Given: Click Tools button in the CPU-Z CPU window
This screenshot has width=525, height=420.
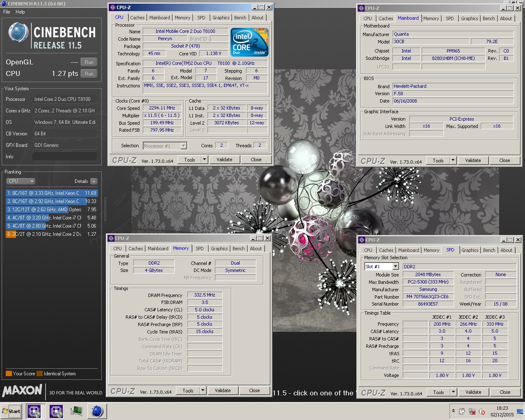Looking at the screenshot, I should [x=189, y=160].
